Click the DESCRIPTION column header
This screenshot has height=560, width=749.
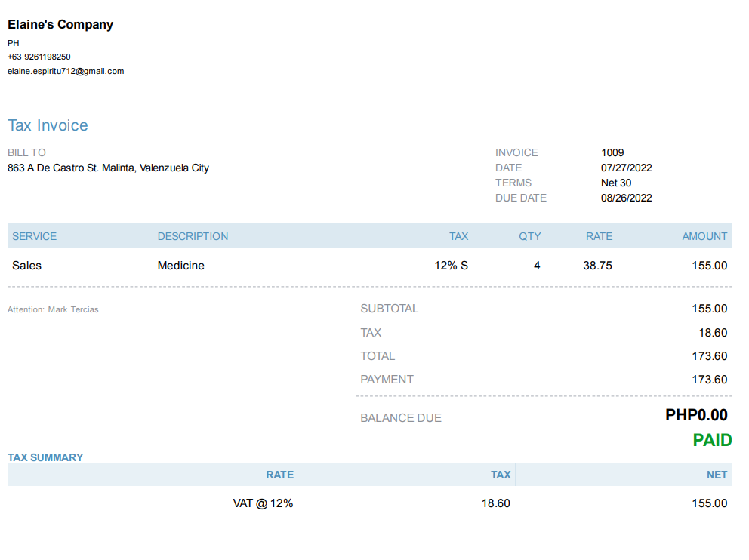(193, 236)
